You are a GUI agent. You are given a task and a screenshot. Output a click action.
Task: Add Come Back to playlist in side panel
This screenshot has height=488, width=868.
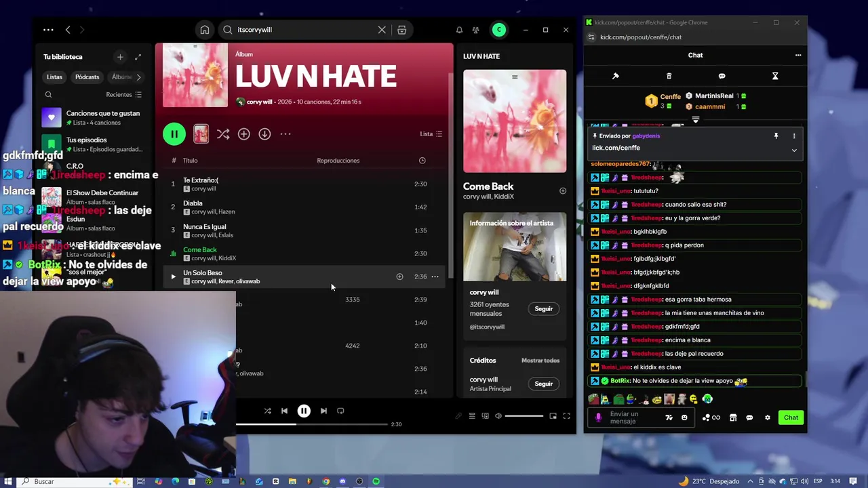(562, 191)
